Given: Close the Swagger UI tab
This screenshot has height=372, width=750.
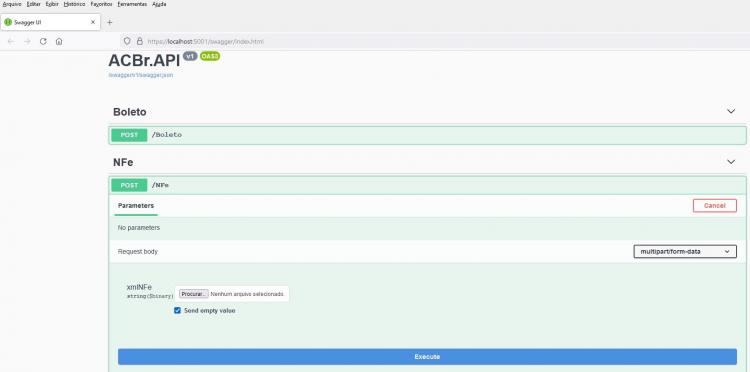Looking at the screenshot, I should point(93,22).
